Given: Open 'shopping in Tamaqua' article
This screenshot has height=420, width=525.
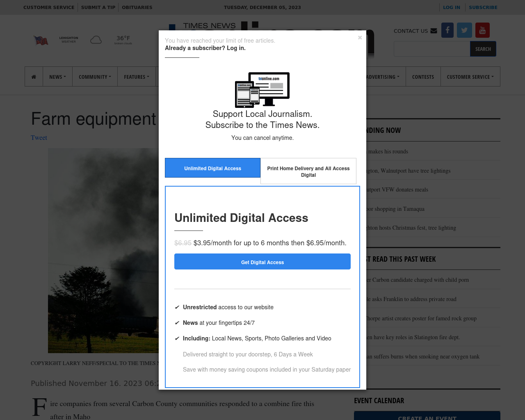Looking at the screenshot, I should (x=395, y=209).
